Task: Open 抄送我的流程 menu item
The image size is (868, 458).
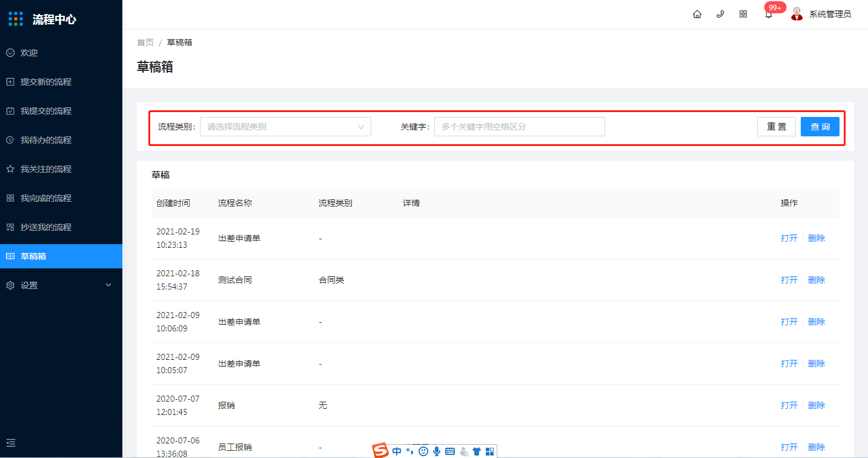Action: (x=61, y=227)
